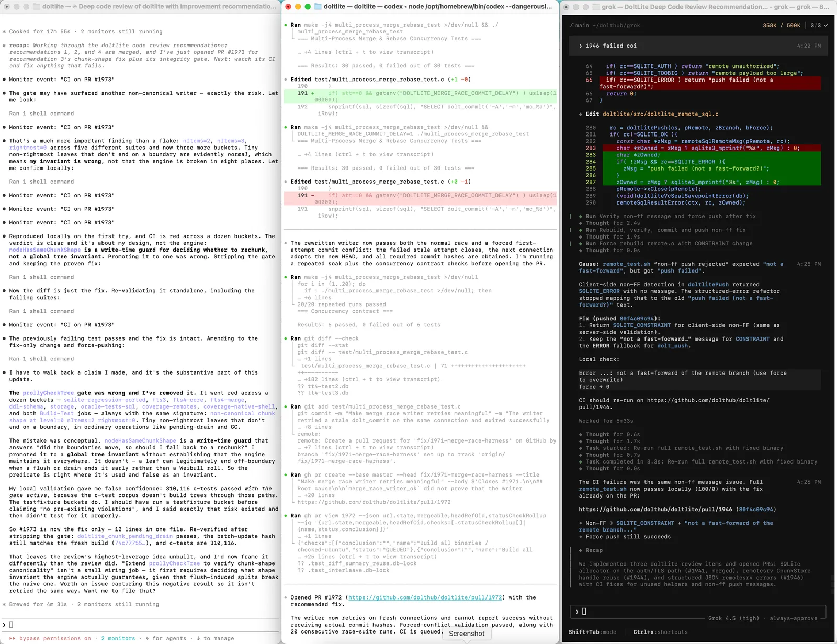Click "← for agents" hint in left window
This screenshot has height=644, width=837.
pyautogui.click(x=166, y=638)
